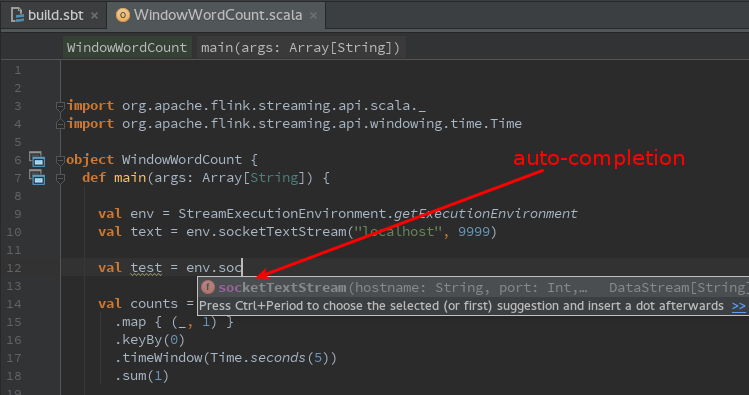The height and width of the screenshot is (395, 749).
Task: Click the build.sbt file icon in tab
Action: pos(17,15)
